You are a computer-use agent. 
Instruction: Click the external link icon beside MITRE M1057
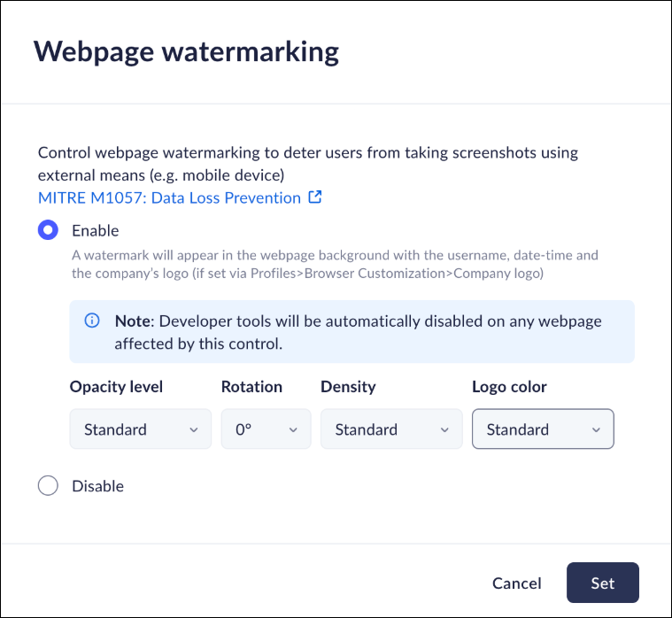(315, 197)
